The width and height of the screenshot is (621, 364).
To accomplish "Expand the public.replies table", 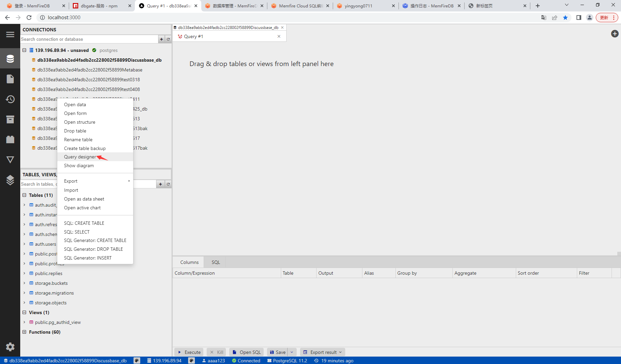I will click(24, 273).
